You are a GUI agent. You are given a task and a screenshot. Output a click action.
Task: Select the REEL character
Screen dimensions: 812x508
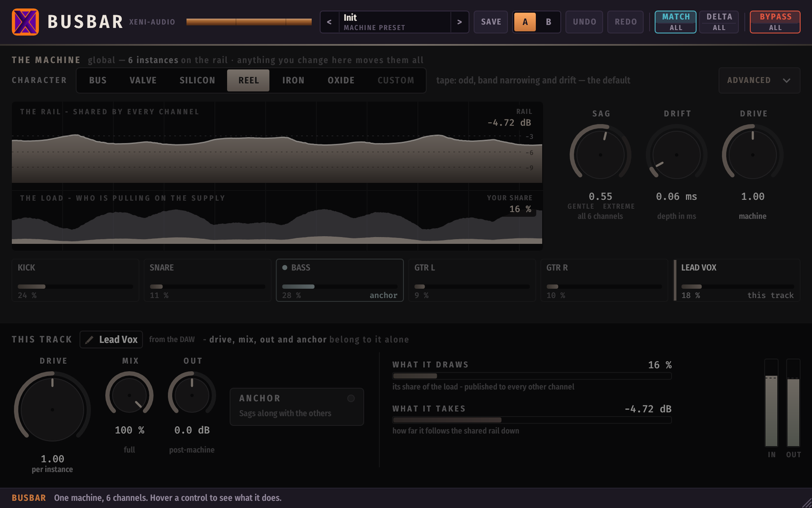pos(248,80)
